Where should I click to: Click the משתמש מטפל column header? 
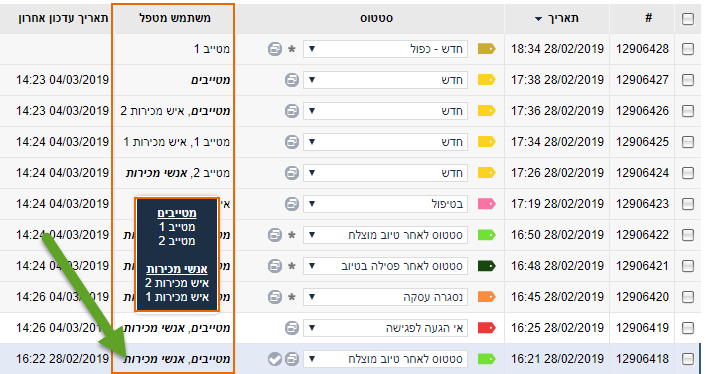[x=174, y=18]
